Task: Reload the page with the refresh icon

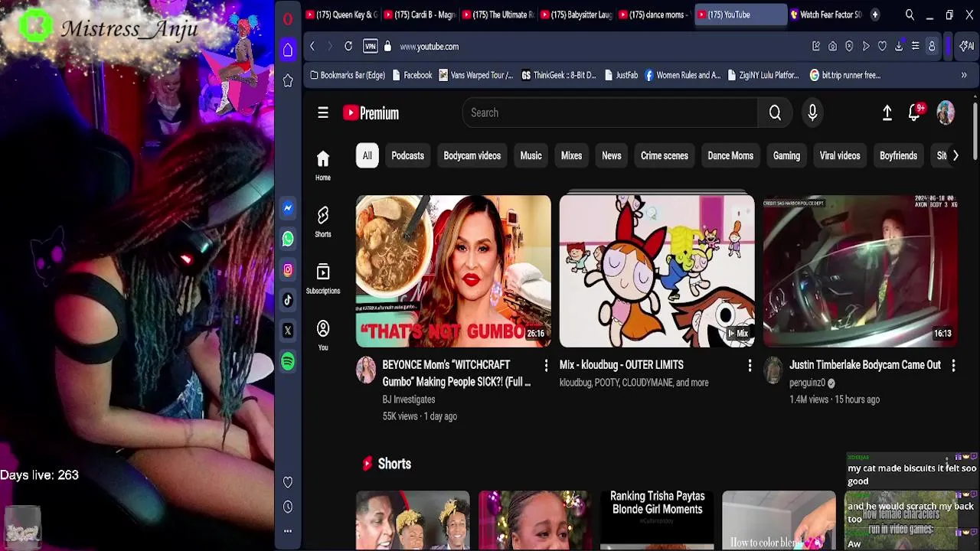Action: click(x=348, y=47)
